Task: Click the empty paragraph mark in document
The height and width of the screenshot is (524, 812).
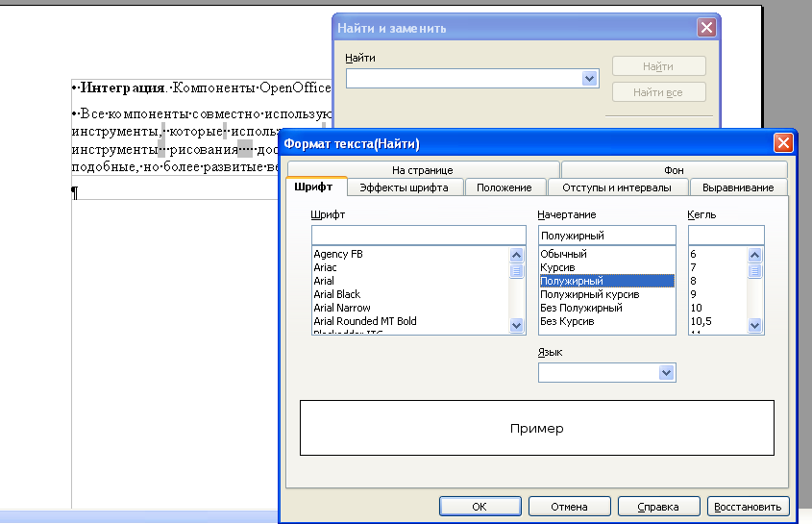Action: pos(75,193)
